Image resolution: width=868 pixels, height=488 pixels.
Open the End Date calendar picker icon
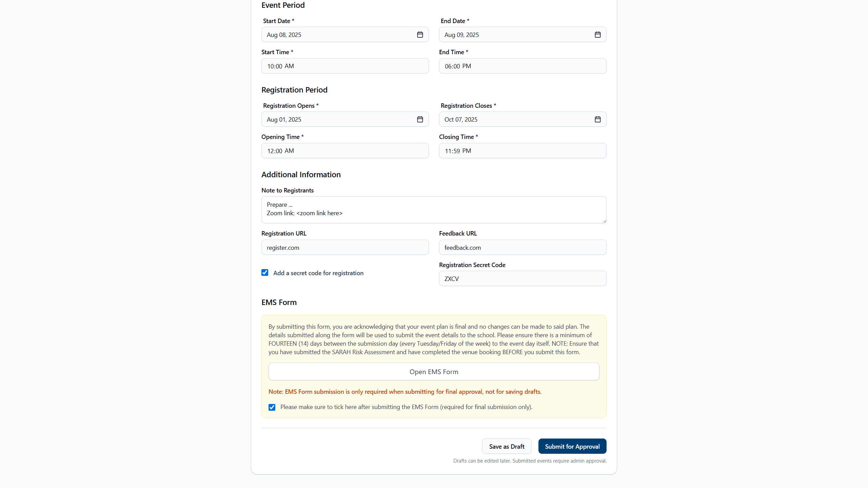pyautogui.click(x=597, y=35)
